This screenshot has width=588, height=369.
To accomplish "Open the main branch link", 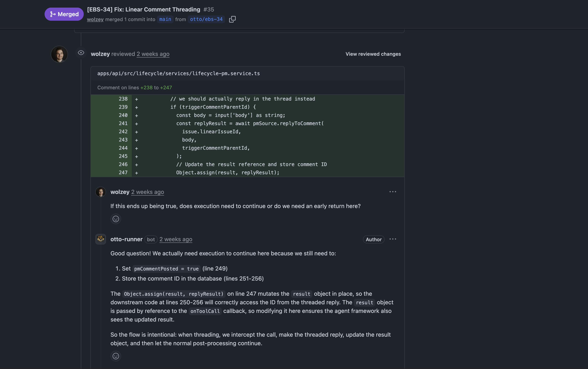I will tap(165, 19).
